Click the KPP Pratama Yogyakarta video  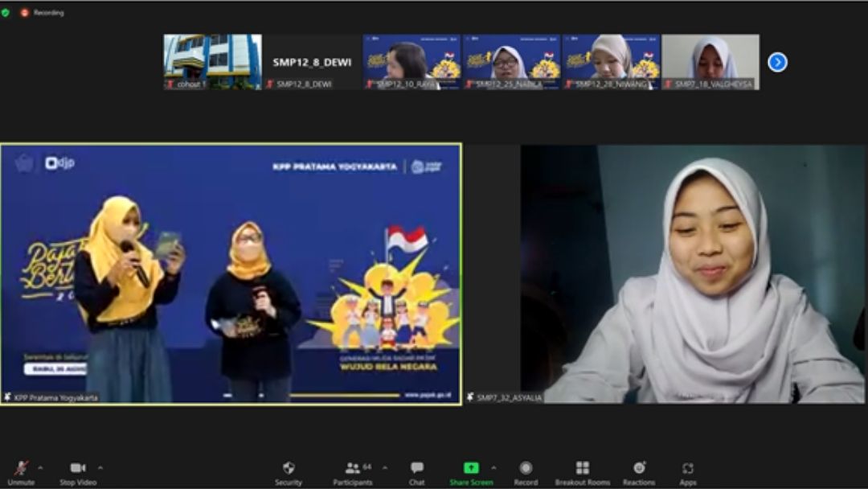231,273
